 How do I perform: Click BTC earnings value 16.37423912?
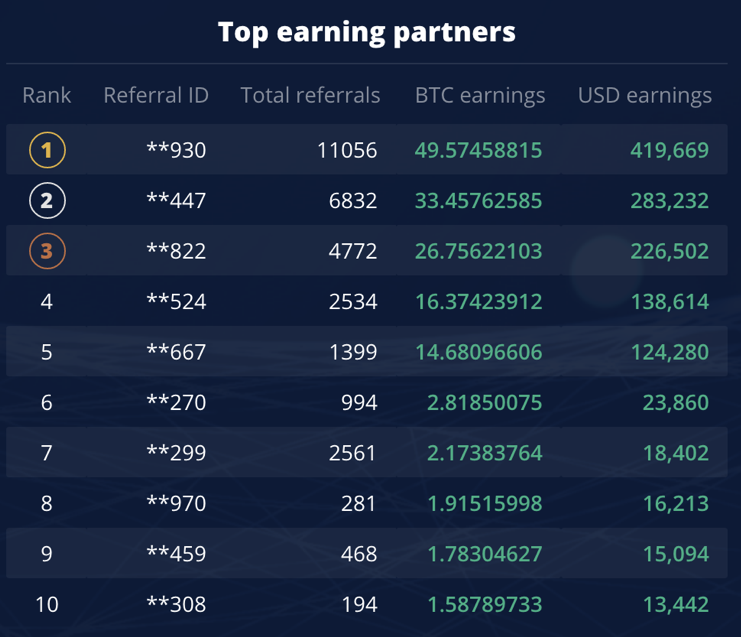(x=478, y=302)
